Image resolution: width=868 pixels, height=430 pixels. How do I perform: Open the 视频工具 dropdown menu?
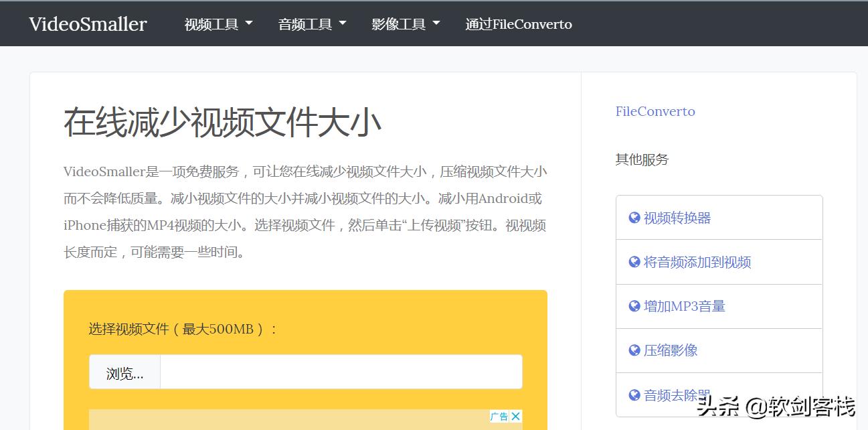pos(218,23)
